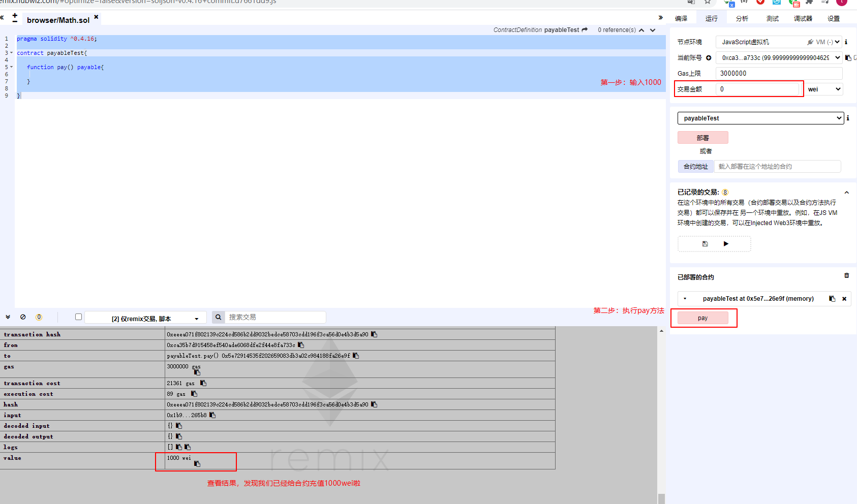Click the 搜索交易 search field
857x504 pixels.
point(275,317)
